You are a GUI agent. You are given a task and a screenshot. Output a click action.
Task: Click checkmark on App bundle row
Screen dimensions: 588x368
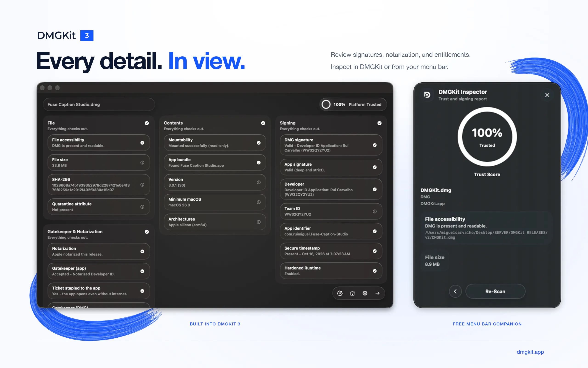click(x=259, y=163)
